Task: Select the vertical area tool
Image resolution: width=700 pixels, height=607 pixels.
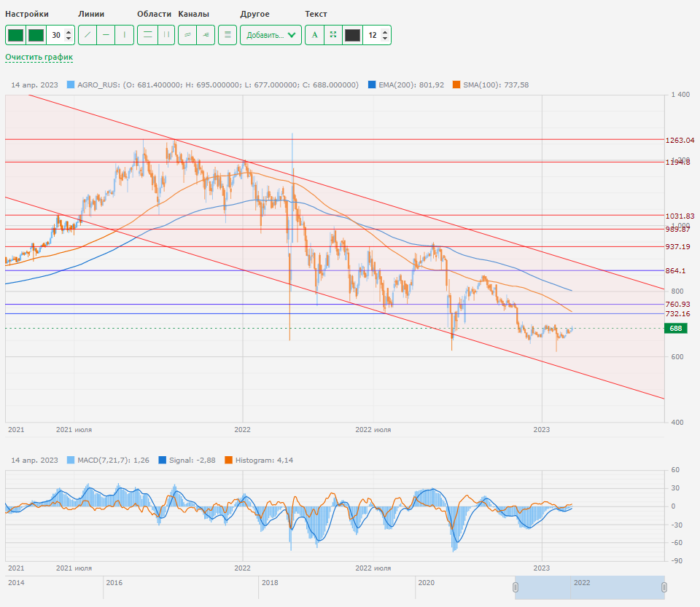Action: coord(166,35)
